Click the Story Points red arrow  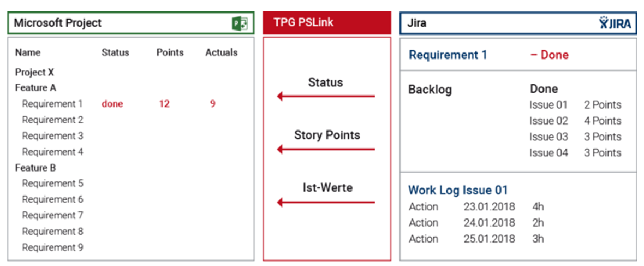tap(326, 149)
